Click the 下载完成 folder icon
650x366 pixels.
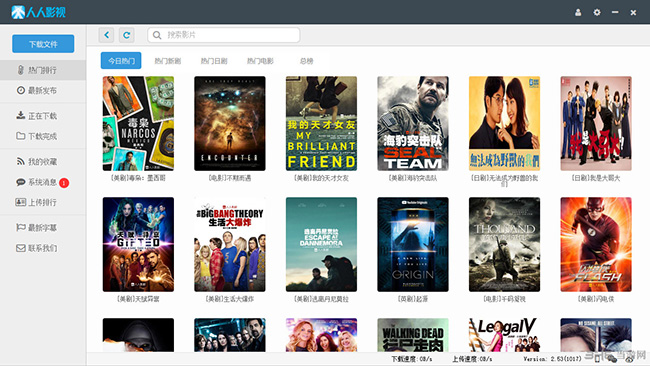click(x=21, y=136)
